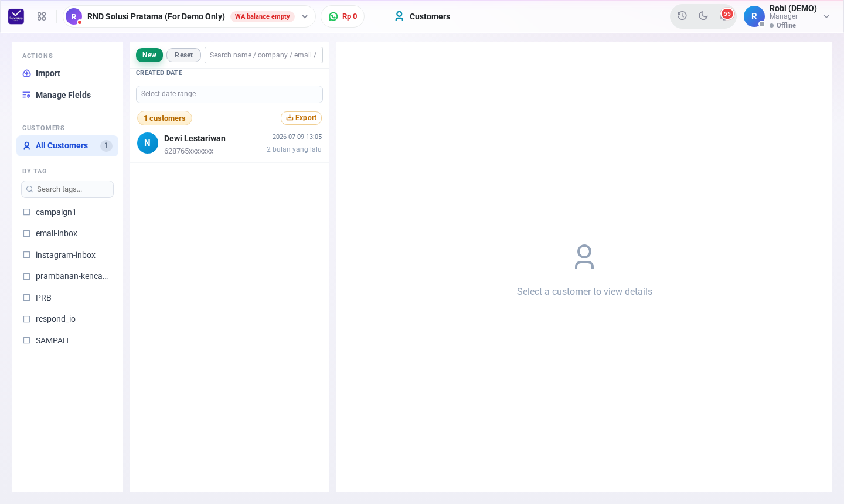The width and height of the screenshot is (844, 504).
Task: Check the instagram-inbox tag checkbox
Action: tap(26, 255)
